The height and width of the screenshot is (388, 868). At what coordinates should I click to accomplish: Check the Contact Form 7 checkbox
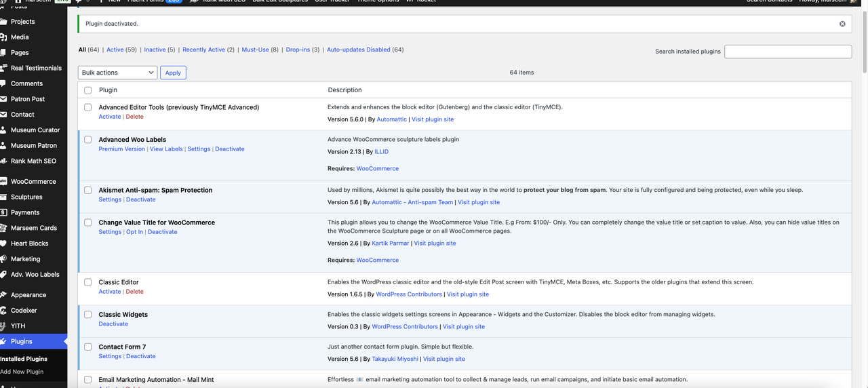(x=87, y=347)
